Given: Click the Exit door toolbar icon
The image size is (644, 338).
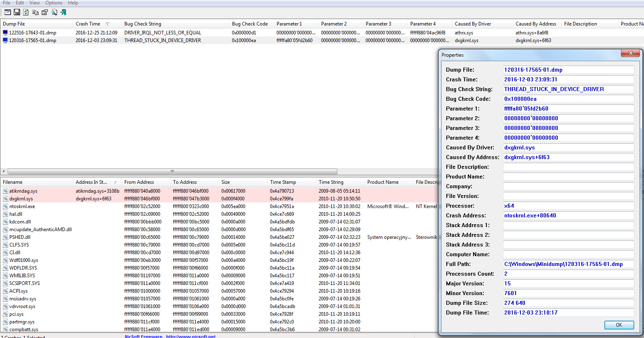Looking at the screenshot, I should coord(63,12).
